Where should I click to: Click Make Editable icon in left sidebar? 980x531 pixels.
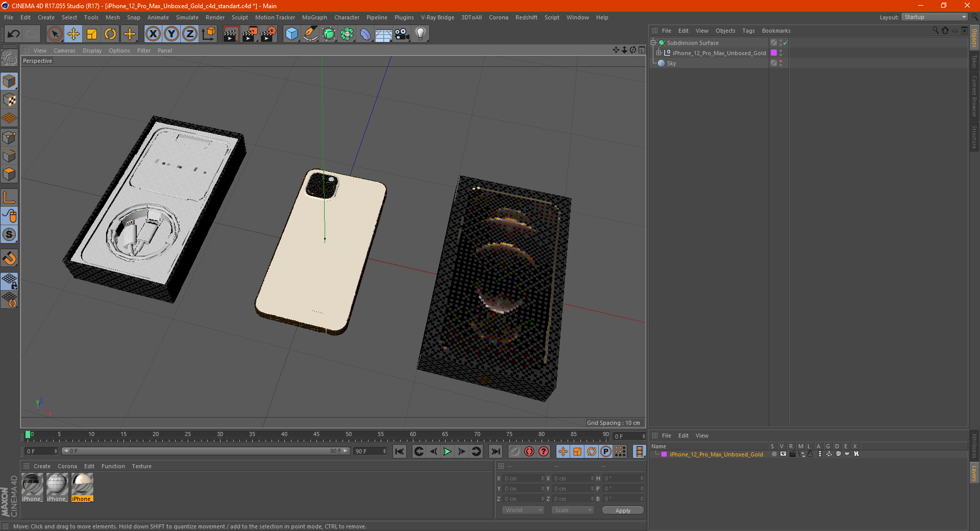[9, 58]
